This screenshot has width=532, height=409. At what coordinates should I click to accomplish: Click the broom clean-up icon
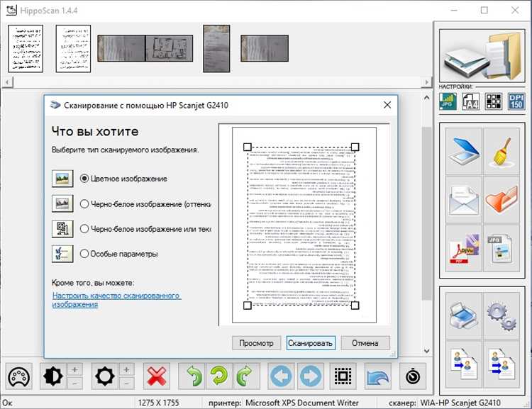coord(501,151)
